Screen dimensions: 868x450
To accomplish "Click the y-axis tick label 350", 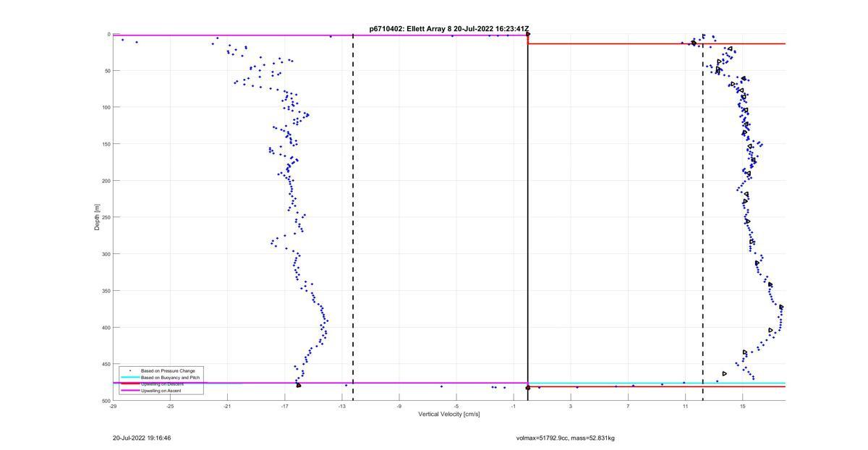I will pyautogui.click(x=106, y=291).
